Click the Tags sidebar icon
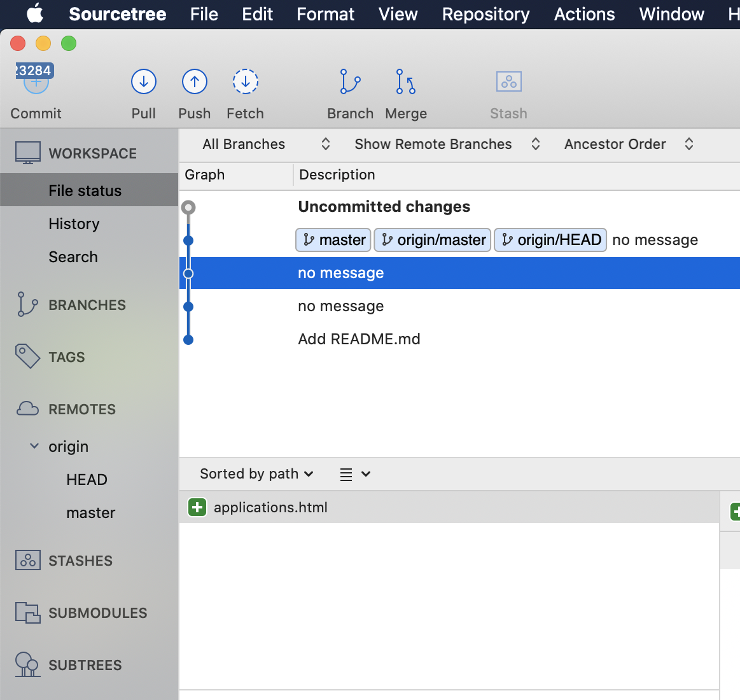Image resolution: width=740 pixels, height=700 pixels. pyautogui.click(x=27, y=356)
